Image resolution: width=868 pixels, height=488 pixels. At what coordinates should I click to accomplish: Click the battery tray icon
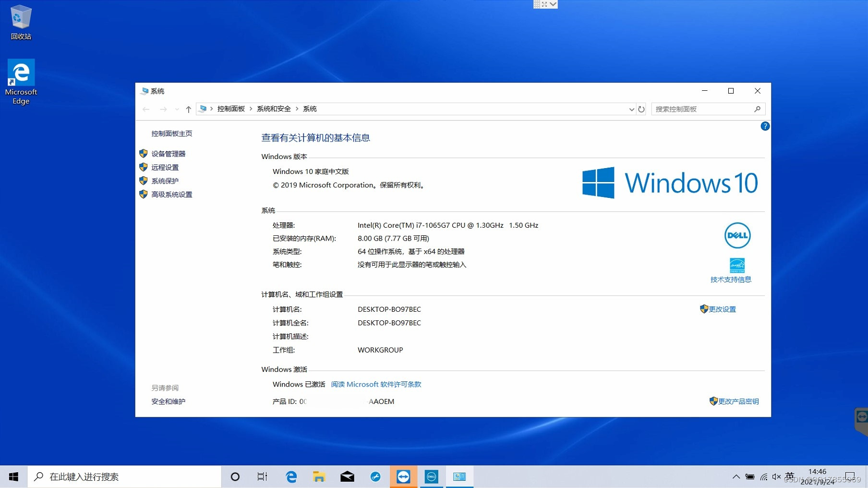pos(750,477)
